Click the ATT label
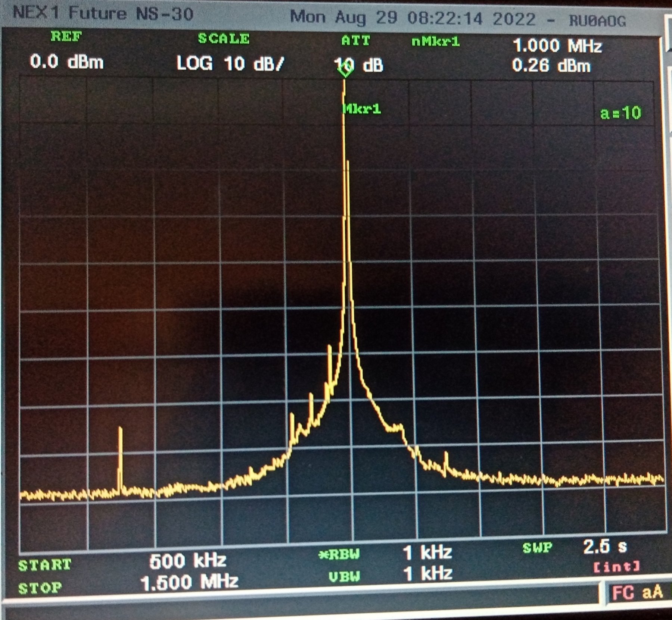Image resolution: width=672 pixels, height=620 pixels. [x=355, y=40]
